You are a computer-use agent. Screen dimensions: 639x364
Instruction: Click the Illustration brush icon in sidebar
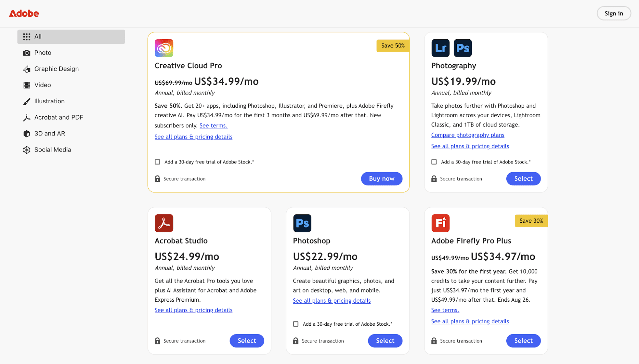[27, 101]
